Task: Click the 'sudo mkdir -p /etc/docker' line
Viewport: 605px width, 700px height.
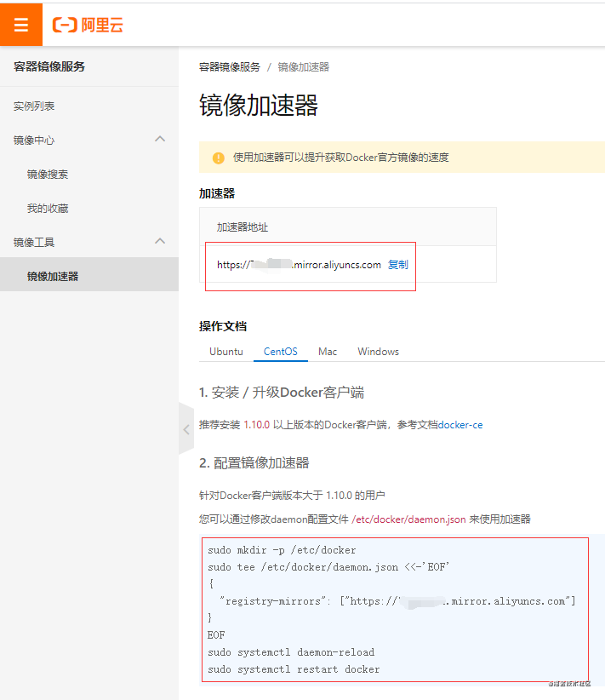Action: tap(282, 550)
